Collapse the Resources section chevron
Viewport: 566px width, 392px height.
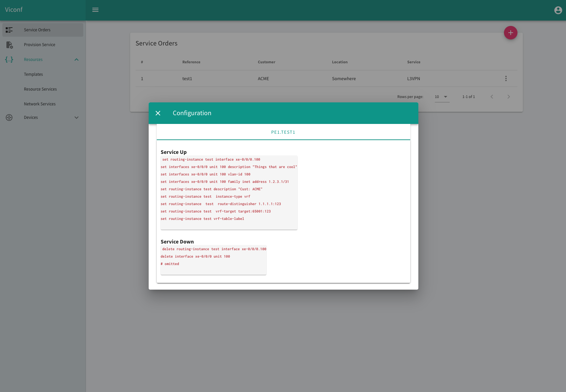tap(77, 60)
